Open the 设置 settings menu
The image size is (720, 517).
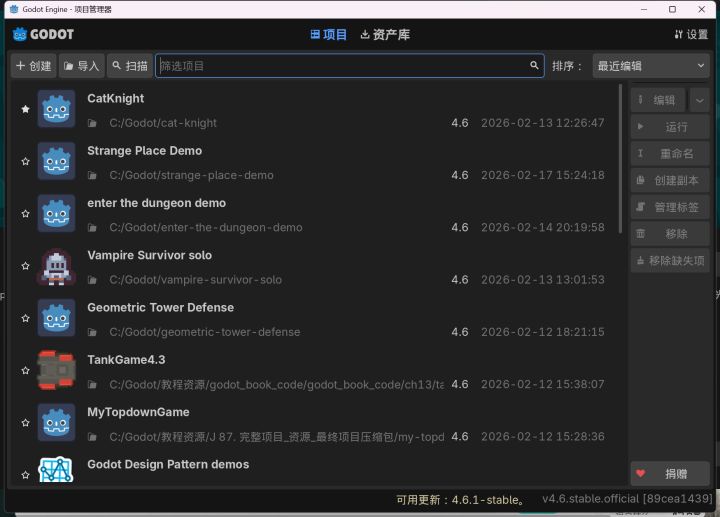[691, 34]
